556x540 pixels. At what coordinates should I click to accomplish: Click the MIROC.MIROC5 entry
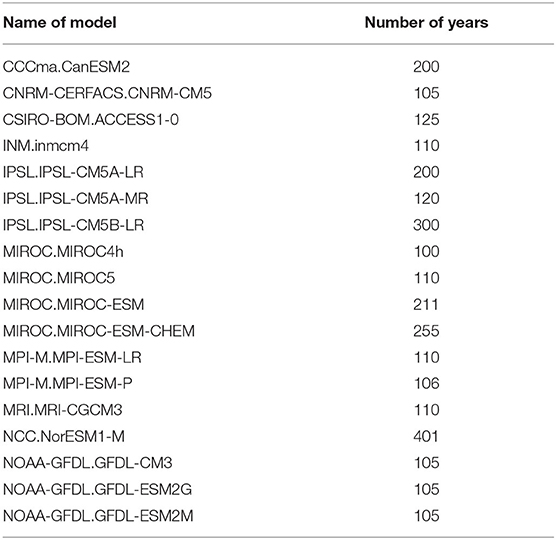(59, 278)
